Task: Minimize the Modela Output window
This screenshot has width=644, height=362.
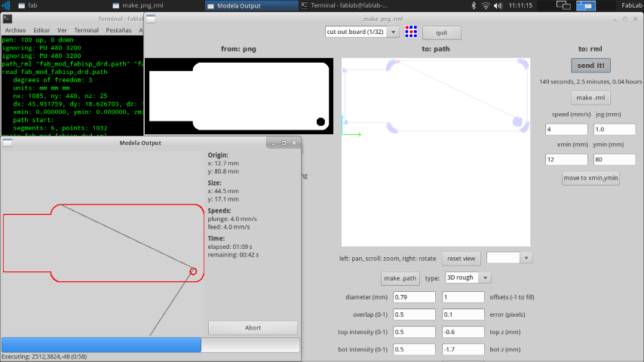Action: [273, 143]
